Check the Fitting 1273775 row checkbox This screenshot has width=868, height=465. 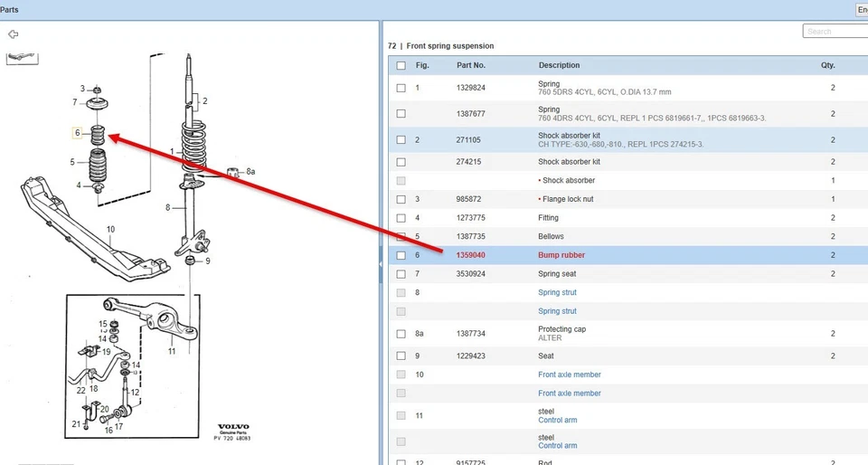pos(401,218)
